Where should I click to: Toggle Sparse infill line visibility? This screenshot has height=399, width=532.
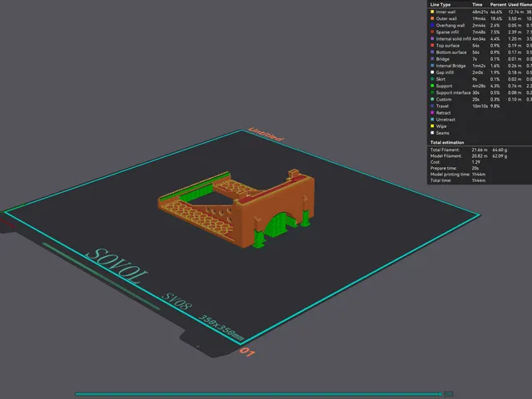pos(447,32)
